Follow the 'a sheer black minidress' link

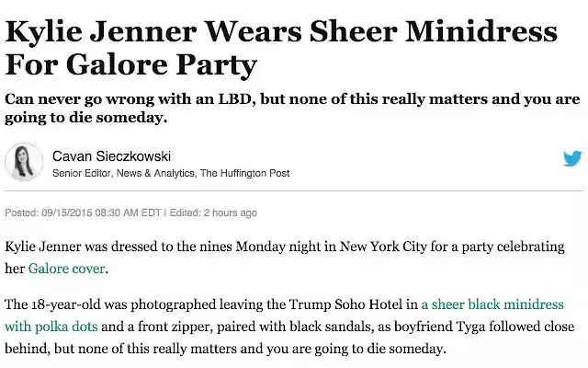(x=492, y=303)
